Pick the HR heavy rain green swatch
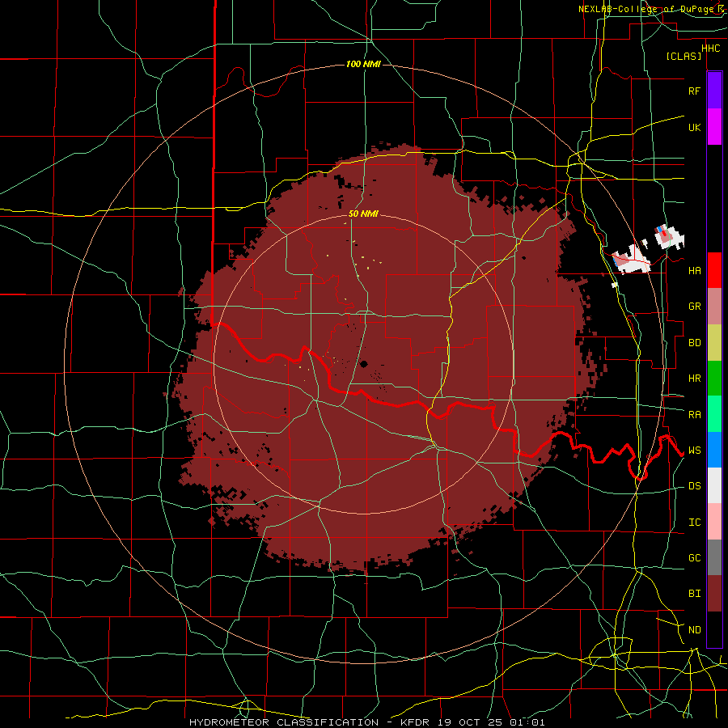 (x=714, y=378)
